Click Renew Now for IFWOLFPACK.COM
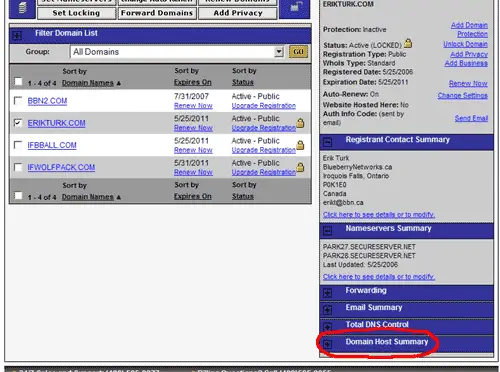 193,172
